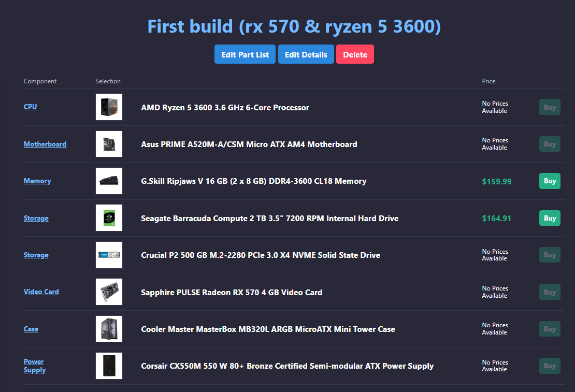Click Buy for the G.Skill Ripjaws memory
The height and width of the screenshot is (392, 575).
[x=550, y=181]
